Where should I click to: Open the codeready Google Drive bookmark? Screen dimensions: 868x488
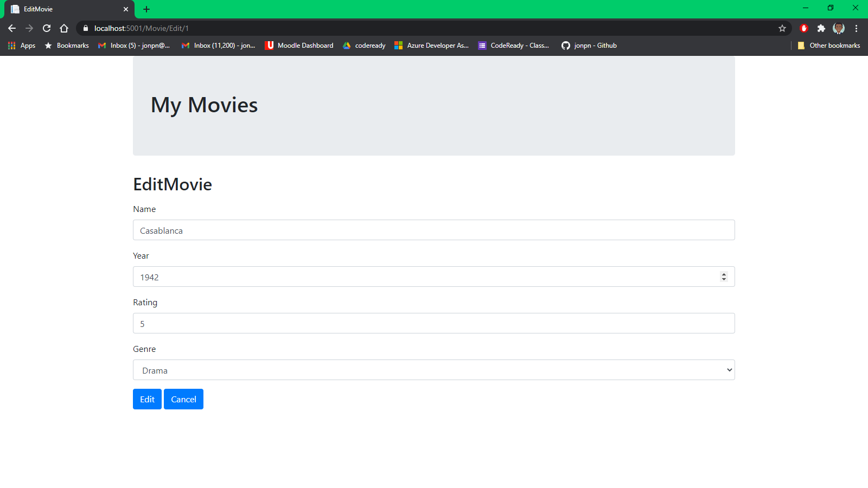369,46
